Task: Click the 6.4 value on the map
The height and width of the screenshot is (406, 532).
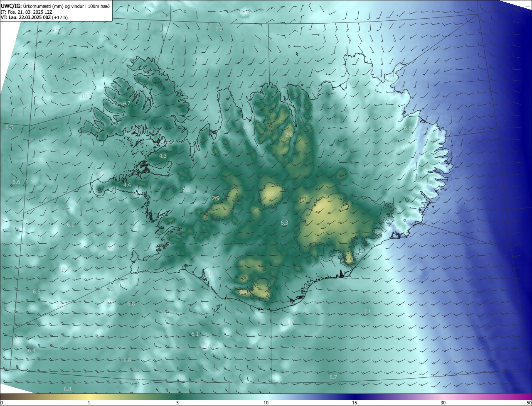Action: [32, 351]
